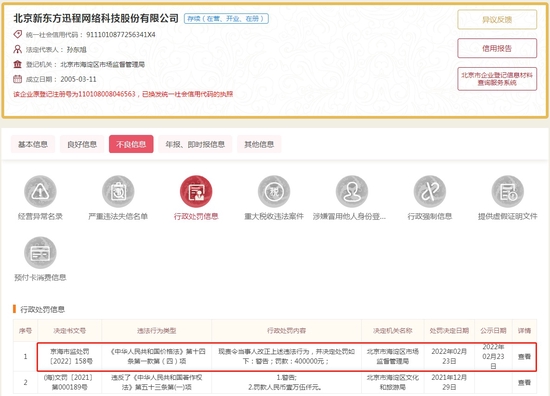Click the 详情 column header
Viewport: 550px width, 396px height.
(524, 330)
